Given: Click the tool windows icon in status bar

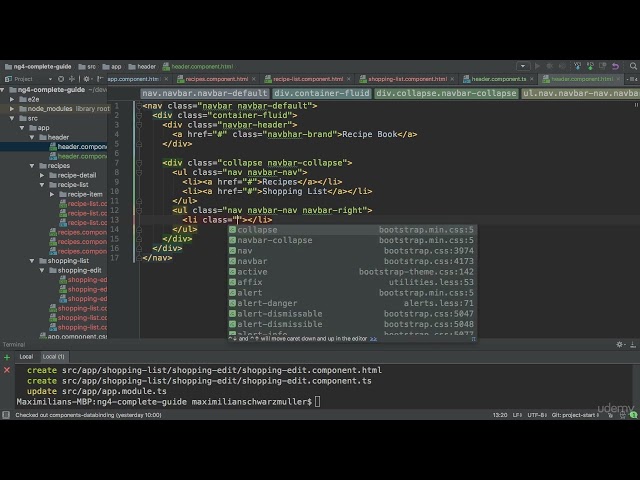Looking at the screenshot, I should [x=6, y=415].
